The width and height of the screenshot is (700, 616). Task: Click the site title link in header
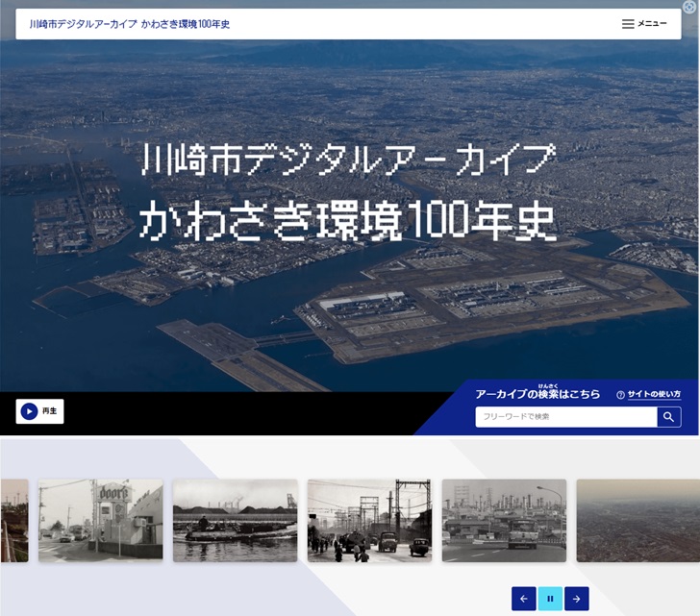click(x=130, y=24)
